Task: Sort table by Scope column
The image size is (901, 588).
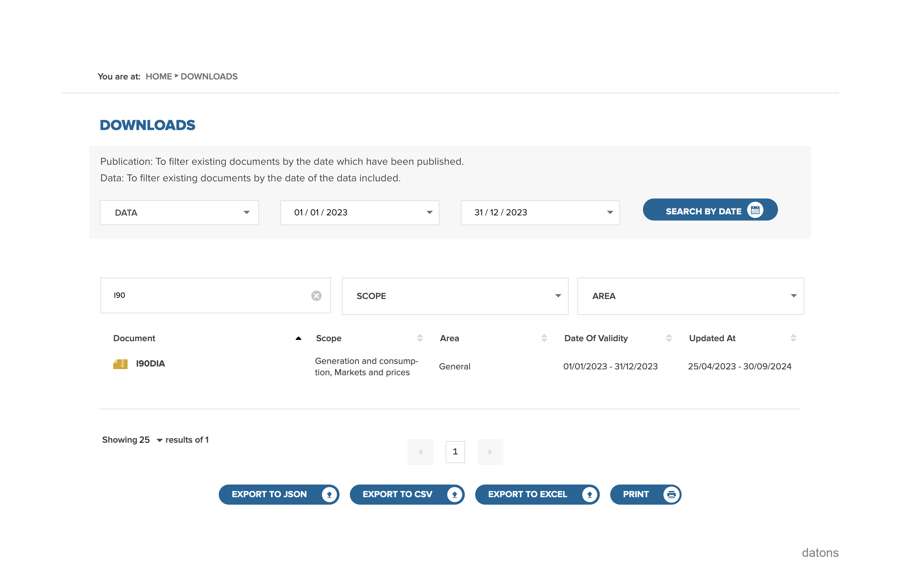Action: [x=419, y=338]
